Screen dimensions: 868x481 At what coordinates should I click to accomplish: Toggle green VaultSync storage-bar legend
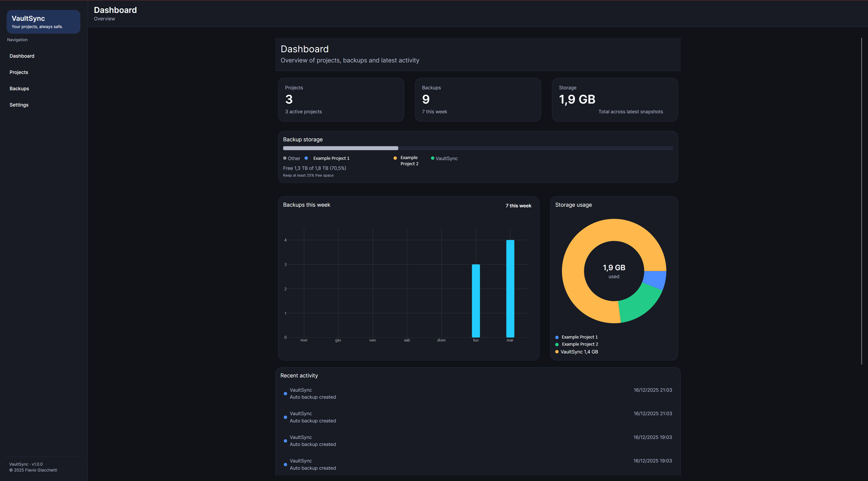click(446, 158)
